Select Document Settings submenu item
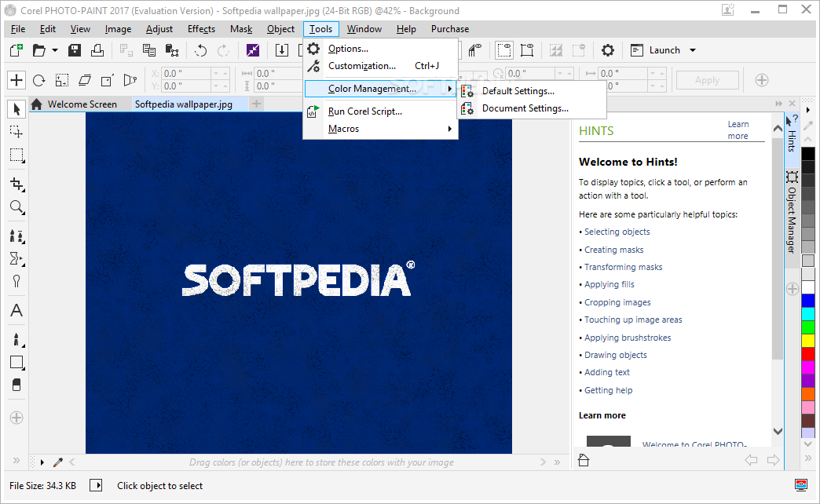Image resolution: width=820 pixels, height=504 pixels. tap(532, 108)
